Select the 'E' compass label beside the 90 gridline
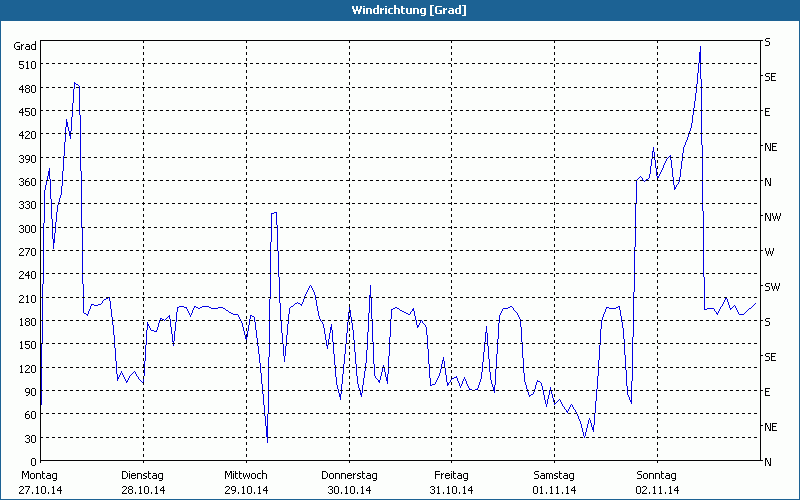800x500 pixels. (x=767, y=392)
